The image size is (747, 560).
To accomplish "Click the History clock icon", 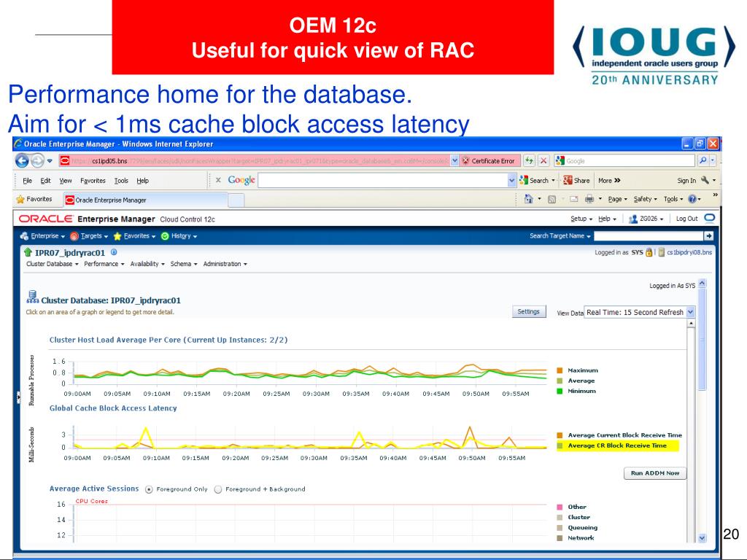I will (165, 236).
